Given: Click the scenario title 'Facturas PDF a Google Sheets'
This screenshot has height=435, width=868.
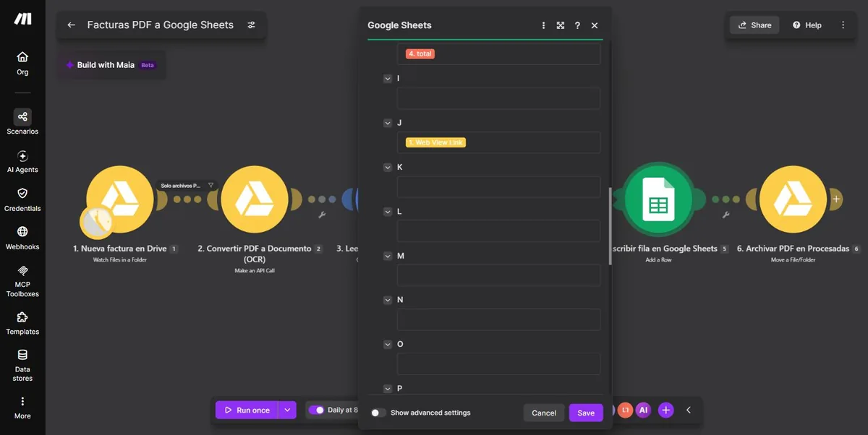Looking at the screenshot, I should point(161,25).
